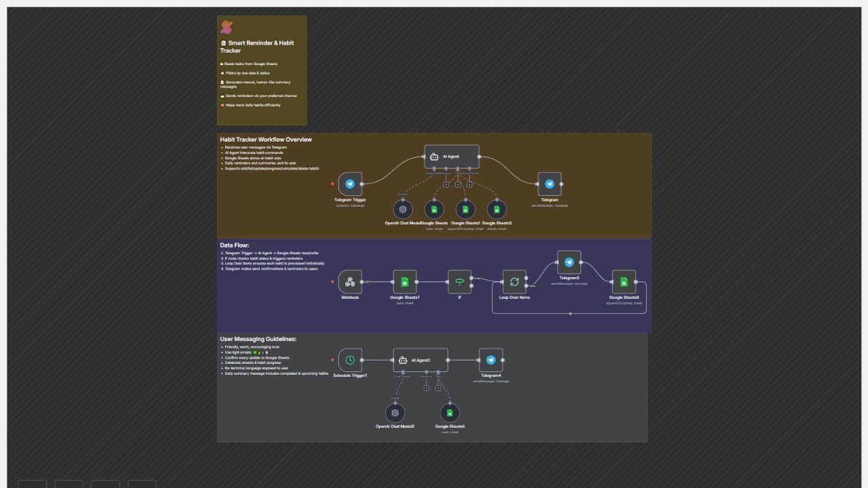The image size is (868, 488).
Task: Open the AI Agent node
Action: [x=452, y=157]
